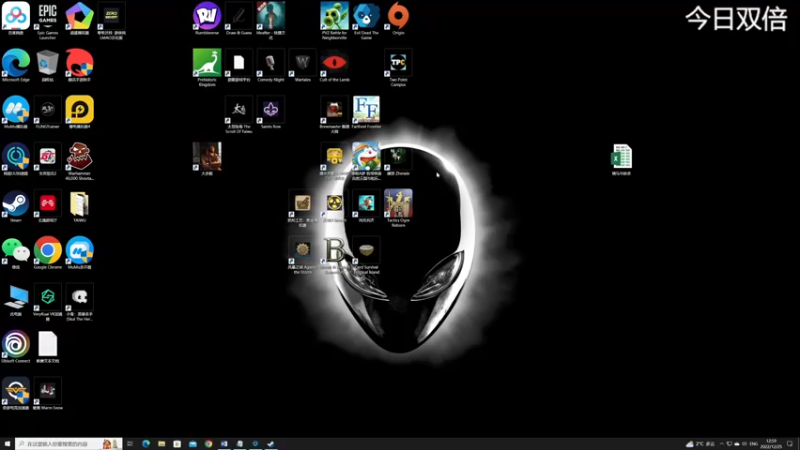800x450 pixels.
Task: Open Edge from the taskbar
Action: (x=146, y=444)
